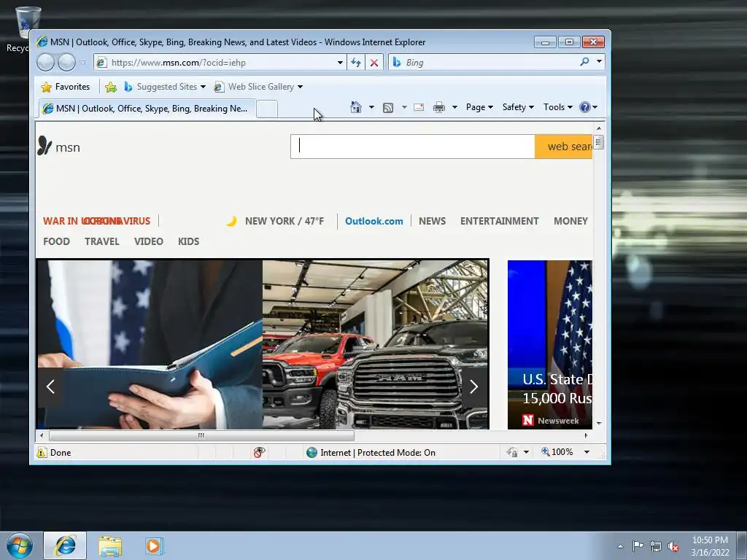This screenshot has height=560, width=747.
Task: Go to the FOOD section
Action: click(x=56, y=241)
